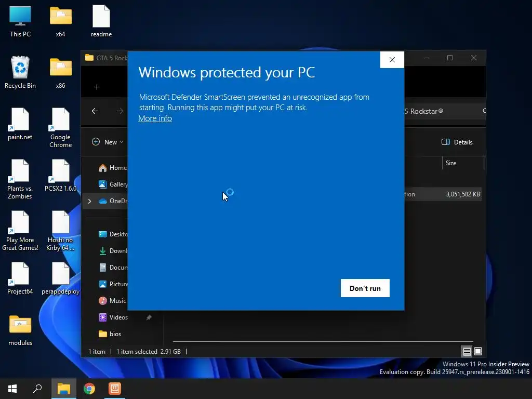Open Videos in the navigation pane
The image size is (532, 399).
[113, 317]
